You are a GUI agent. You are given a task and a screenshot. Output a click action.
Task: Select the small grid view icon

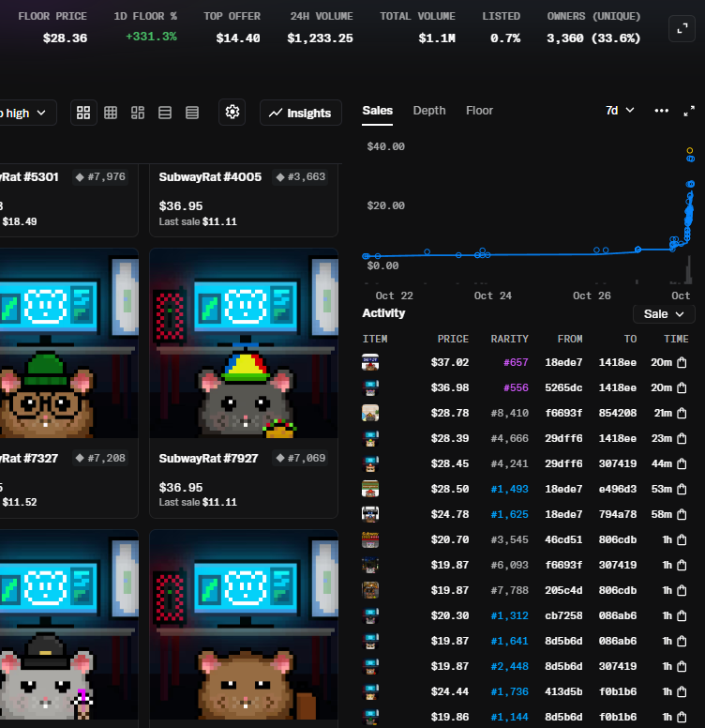[x=111, y=113]
